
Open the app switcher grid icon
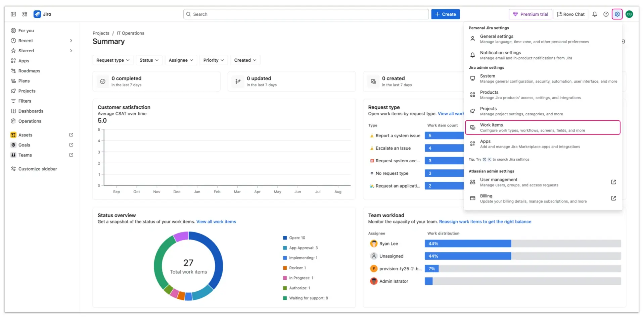[x=25, y=14]
